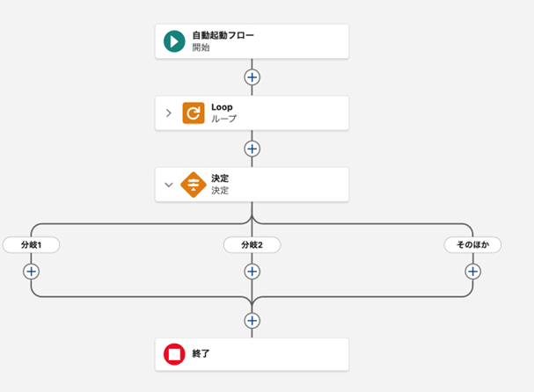Click the red stop end icon
This screenshot has width=534, height=392.
[174, 354]
